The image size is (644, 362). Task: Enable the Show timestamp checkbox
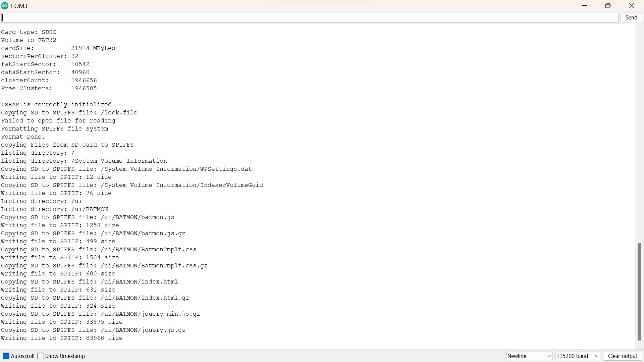(41, 356)
